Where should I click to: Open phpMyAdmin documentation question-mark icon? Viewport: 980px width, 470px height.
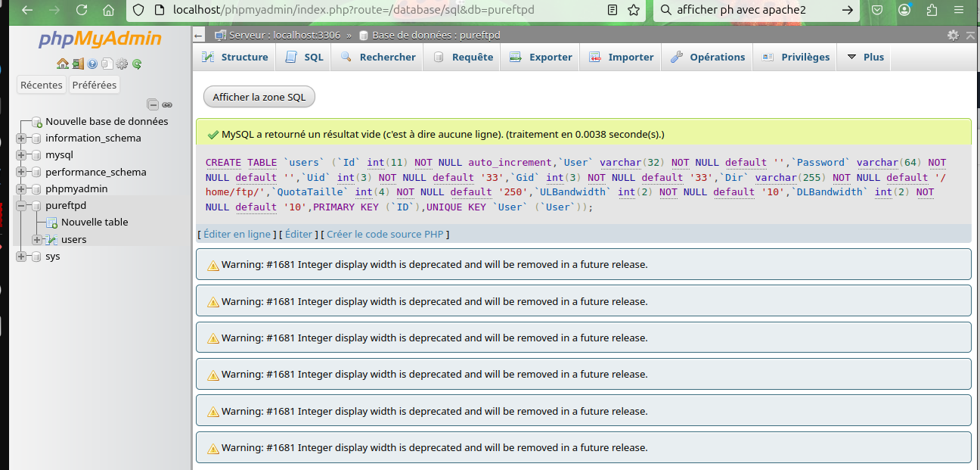[92, 64]
